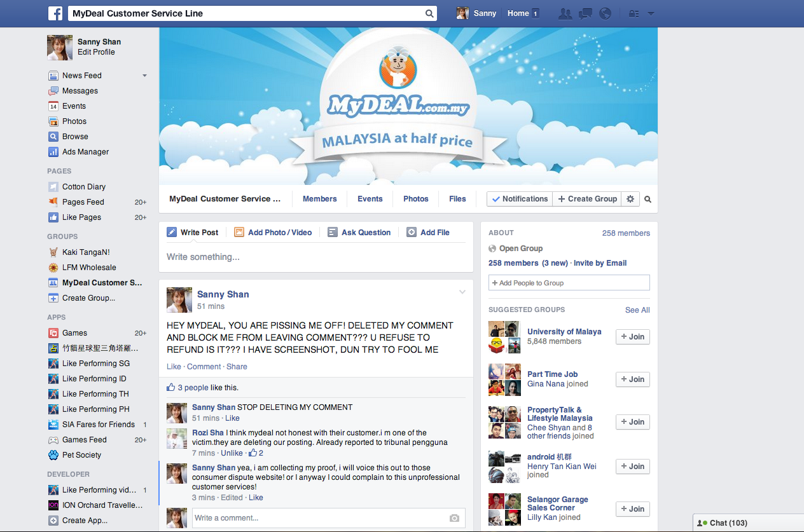Screen dimensions: 804x532
Task: Join the Part Time Job group
Action: tap(633, 379)
